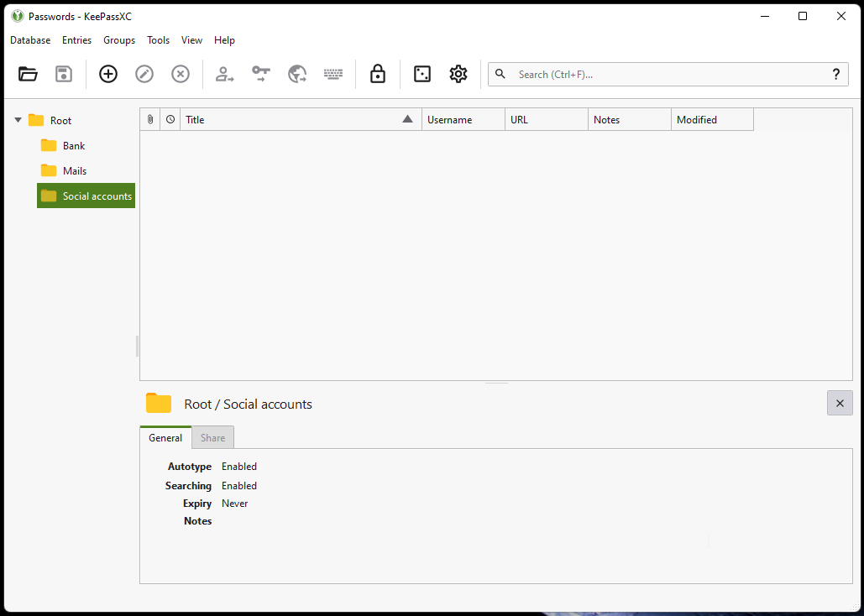Click the KeePassXC logo in title bar
This screenshot has width=864, height=616.
point(18,16)
